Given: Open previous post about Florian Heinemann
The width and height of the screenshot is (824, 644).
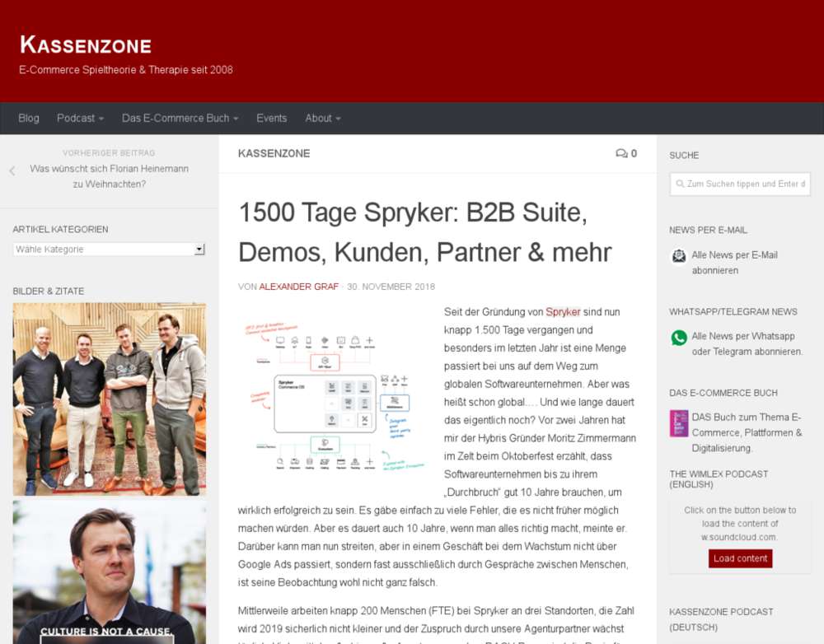Looking at the screenshot, I should [x=110, y=176].
